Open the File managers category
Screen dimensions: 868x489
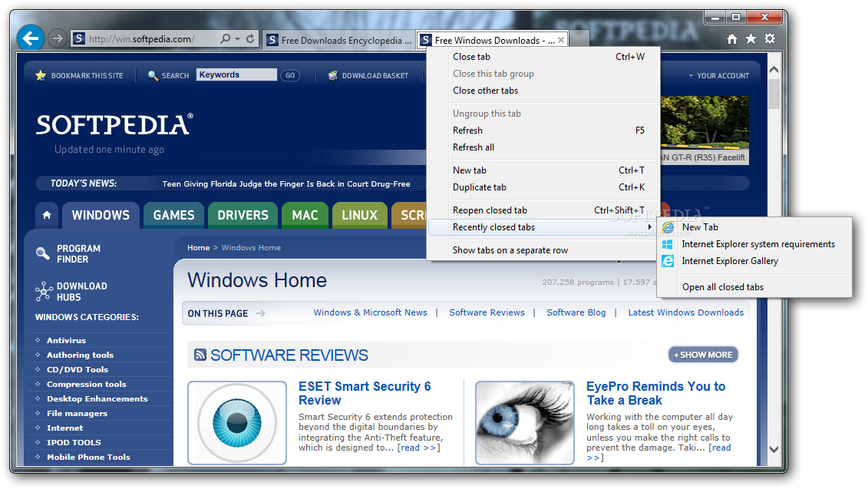(77, 413)
